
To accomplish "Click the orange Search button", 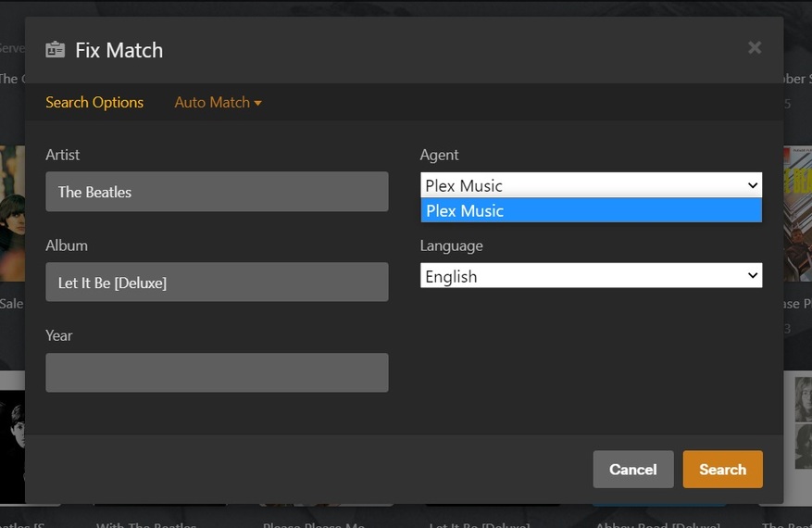I will coord(722,470).
